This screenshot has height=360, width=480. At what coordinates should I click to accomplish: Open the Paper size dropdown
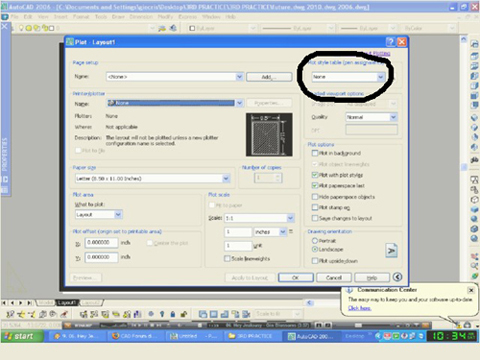tap(226, 178)
